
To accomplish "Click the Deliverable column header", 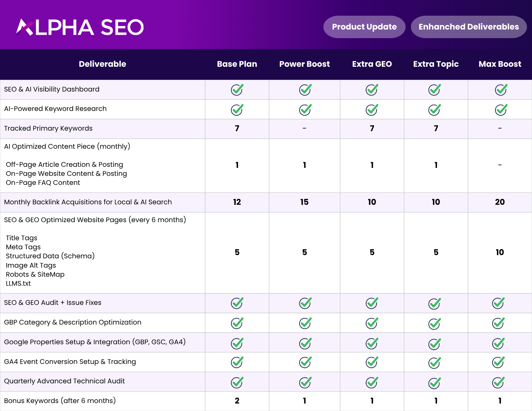I will (102, 64).
